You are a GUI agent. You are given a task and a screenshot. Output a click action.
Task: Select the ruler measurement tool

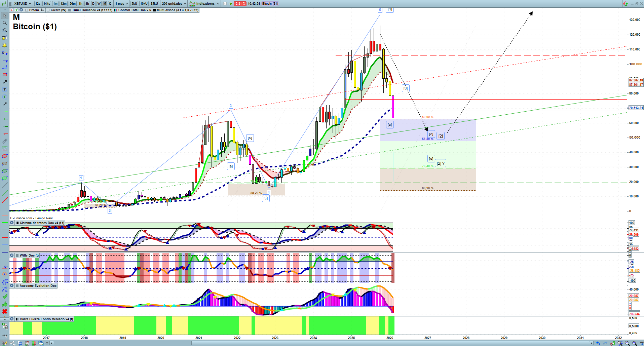click(4, 141)
